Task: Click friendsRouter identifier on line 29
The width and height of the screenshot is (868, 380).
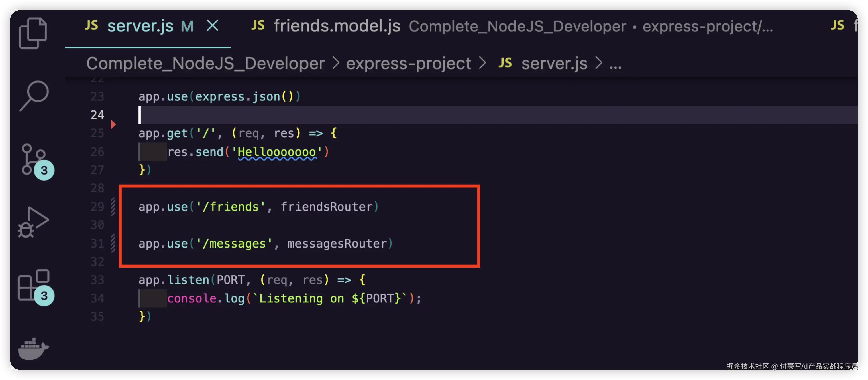Action: [x=327, y=207]
